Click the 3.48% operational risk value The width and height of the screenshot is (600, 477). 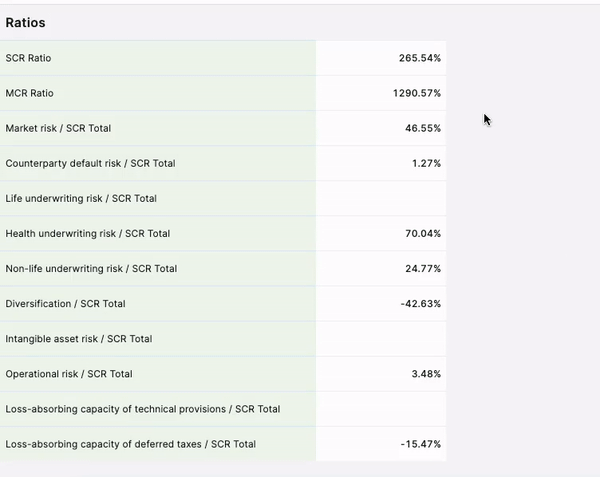coord(425,373)
